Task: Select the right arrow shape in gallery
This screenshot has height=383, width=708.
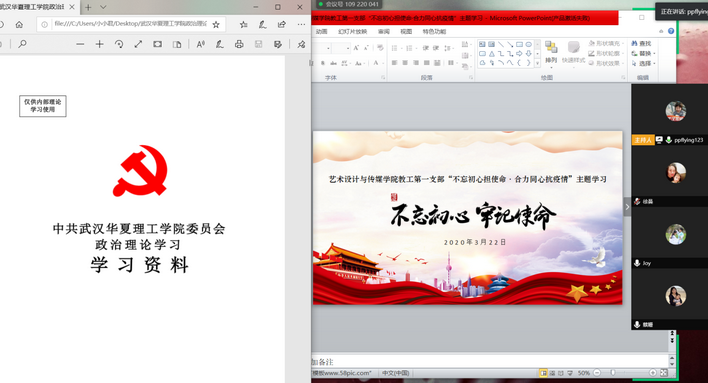Action: [x=519, y=53]
